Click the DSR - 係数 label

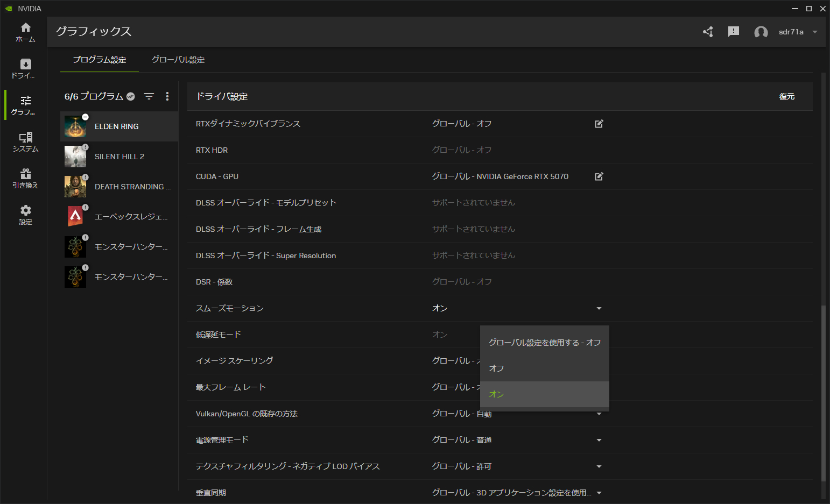[x=214, y=282]
